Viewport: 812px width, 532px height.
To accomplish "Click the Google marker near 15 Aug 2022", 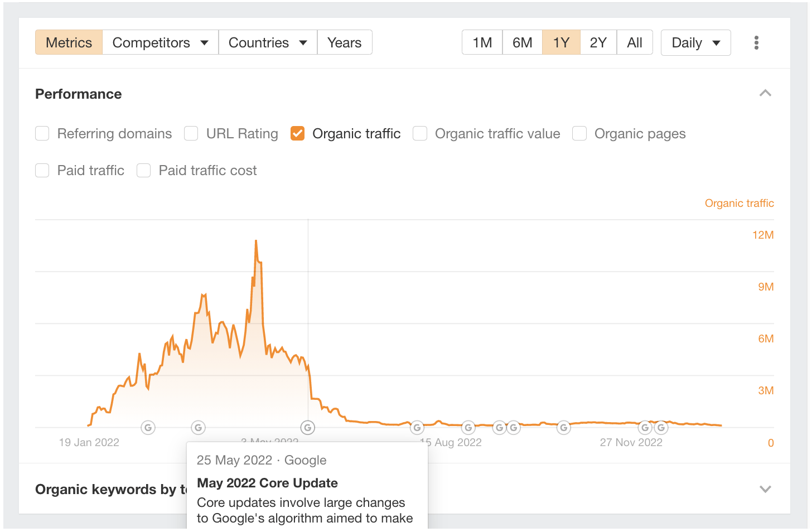I will [x=417, y=427].
